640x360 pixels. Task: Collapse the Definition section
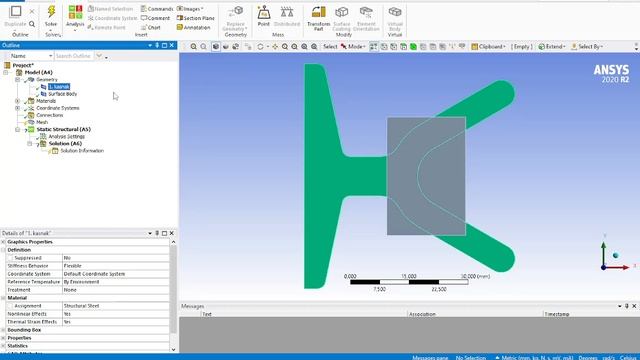pos(3,250)
